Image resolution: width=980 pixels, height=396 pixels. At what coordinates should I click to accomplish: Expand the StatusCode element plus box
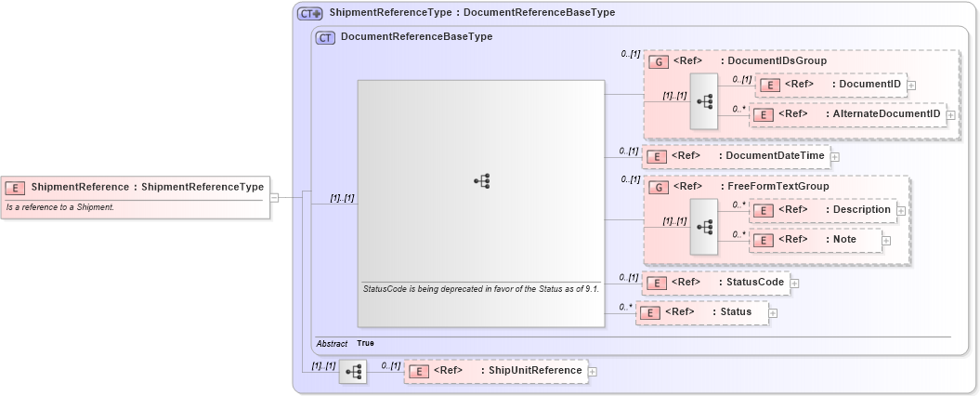click(794, 284)
